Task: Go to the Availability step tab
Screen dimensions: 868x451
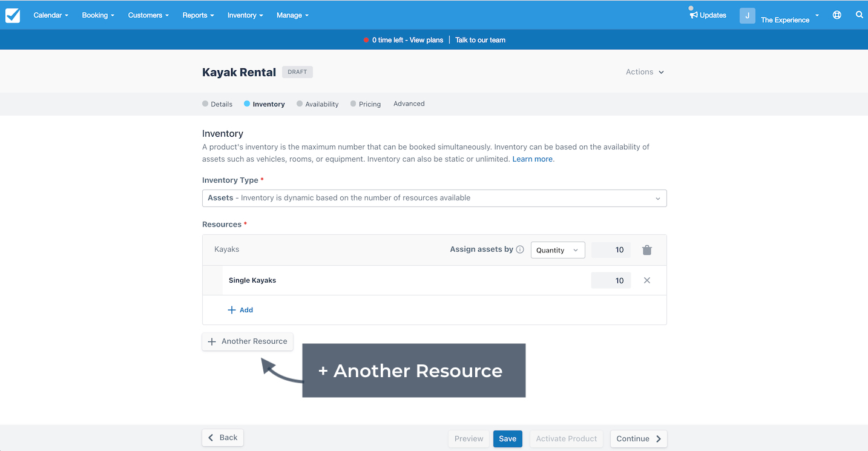Action: click(x=318, y=104)
